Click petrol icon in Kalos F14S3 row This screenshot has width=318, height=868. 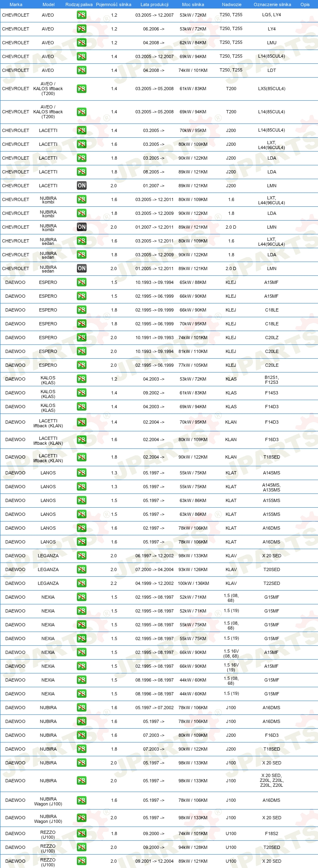pos(82,393)
